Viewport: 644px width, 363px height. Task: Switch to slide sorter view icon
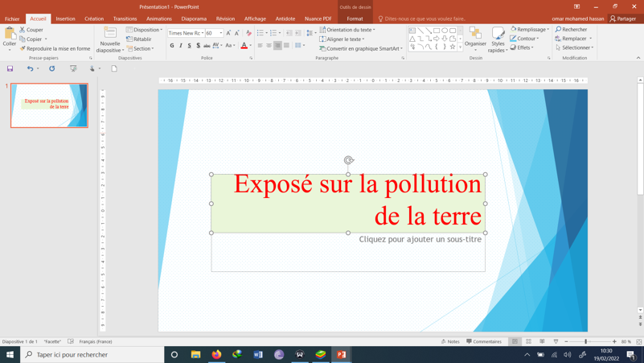[x=528, y=341]
